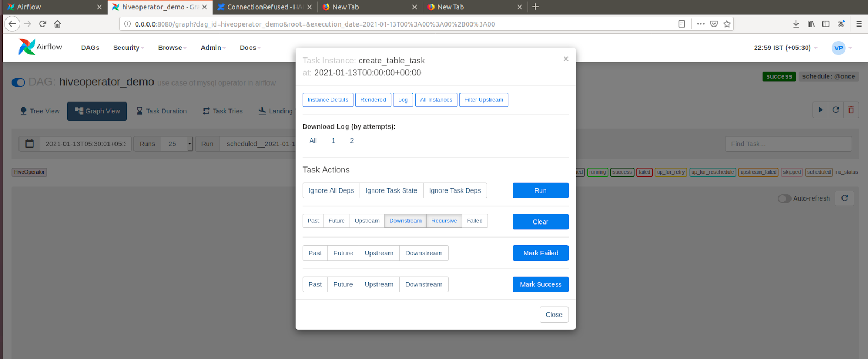The image size is (868, 359).
Task: Click the graph refresh icon near Auto-refresh
Action: (844, 198)
